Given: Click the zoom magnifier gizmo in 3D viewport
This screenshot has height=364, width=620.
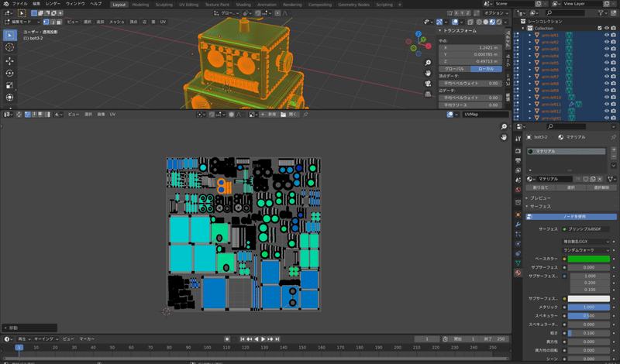Looking at the screenshot, I should (x=428, y=64).
